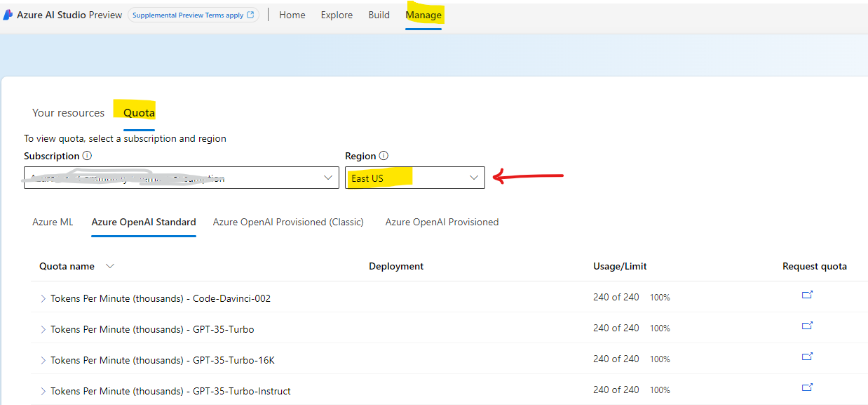Open request quota icon for GPT-35-Turbo-16K

807,357
